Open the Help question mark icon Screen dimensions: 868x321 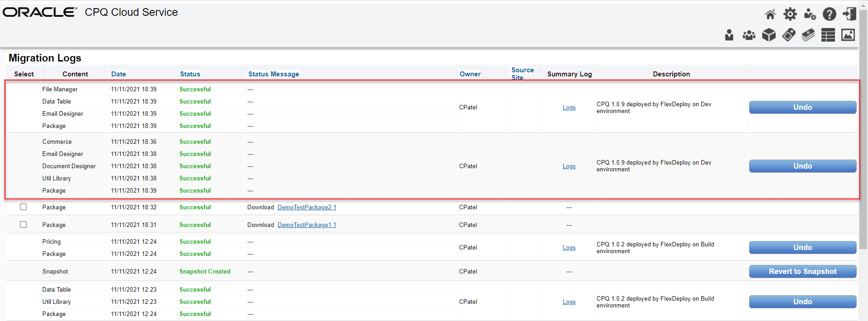pos(830,14)
